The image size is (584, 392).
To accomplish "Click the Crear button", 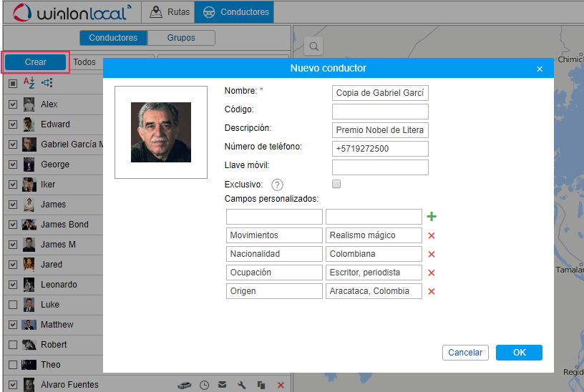I will (35, 62).
